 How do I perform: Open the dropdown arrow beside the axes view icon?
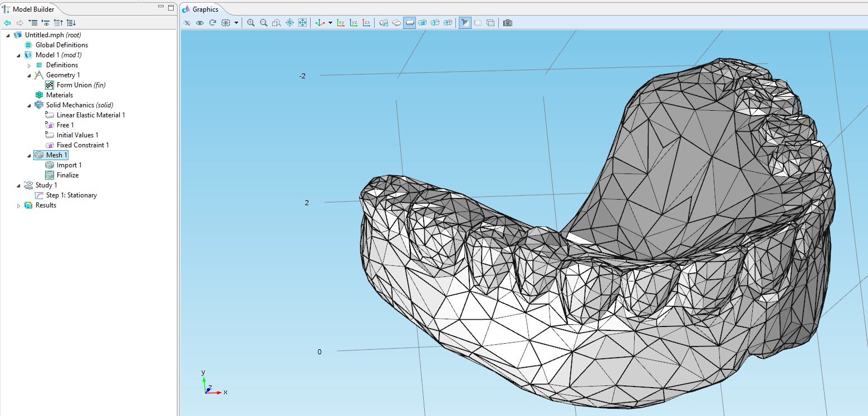[330, 23]
